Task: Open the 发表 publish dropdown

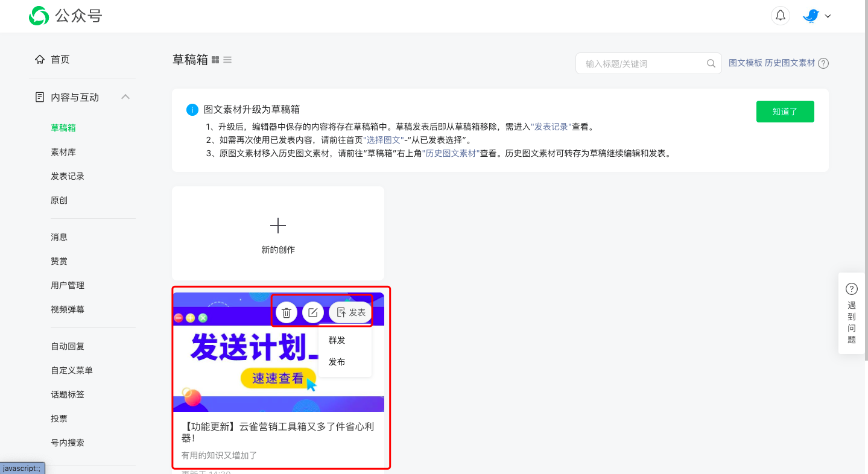Action: [350, 312]
